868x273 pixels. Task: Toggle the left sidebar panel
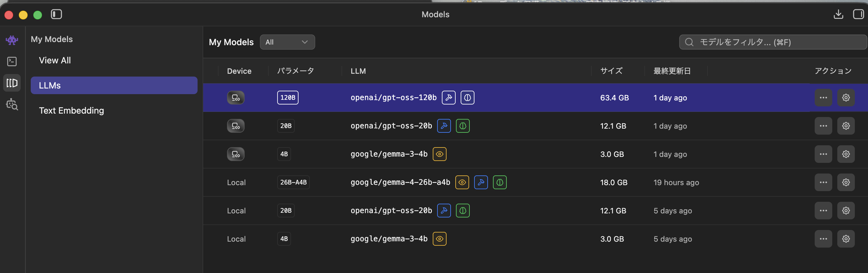coord(56,14)
